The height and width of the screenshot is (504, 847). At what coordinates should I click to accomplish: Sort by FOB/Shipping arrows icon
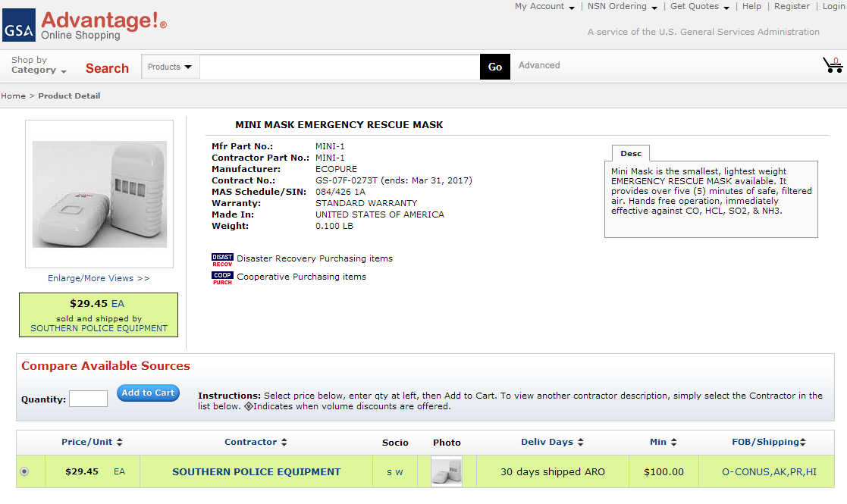[x=803, y=442]
